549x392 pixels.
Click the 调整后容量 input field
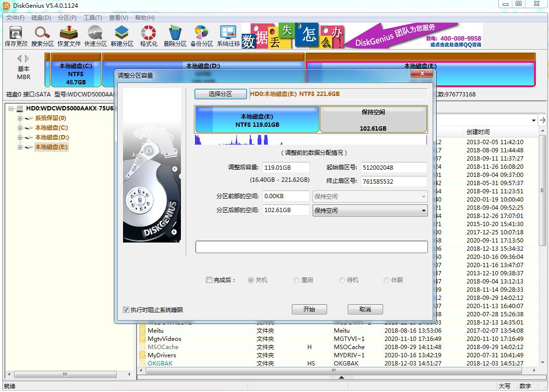pos(286,167)
